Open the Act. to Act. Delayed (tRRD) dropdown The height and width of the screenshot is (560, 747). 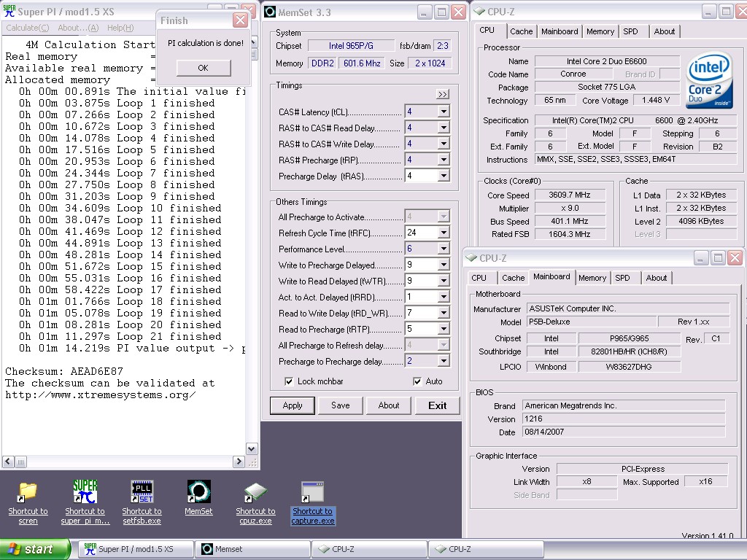444,297
